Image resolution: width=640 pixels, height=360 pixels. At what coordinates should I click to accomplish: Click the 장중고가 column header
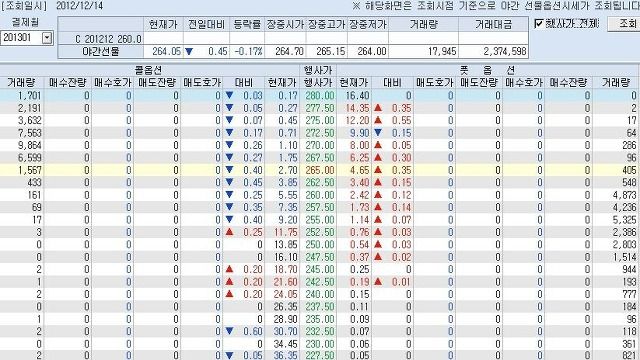327,24
